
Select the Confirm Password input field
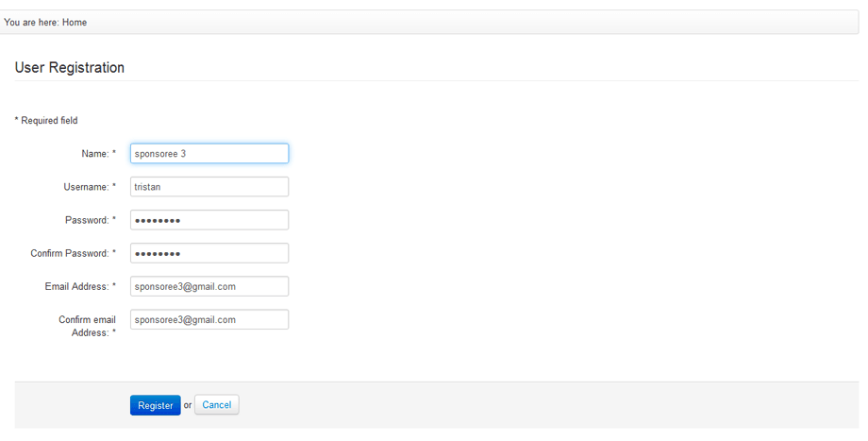click(x=209, y=253)
